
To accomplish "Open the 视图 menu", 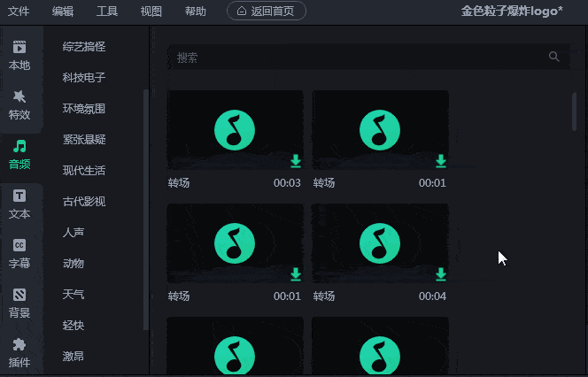I will 151,12.
